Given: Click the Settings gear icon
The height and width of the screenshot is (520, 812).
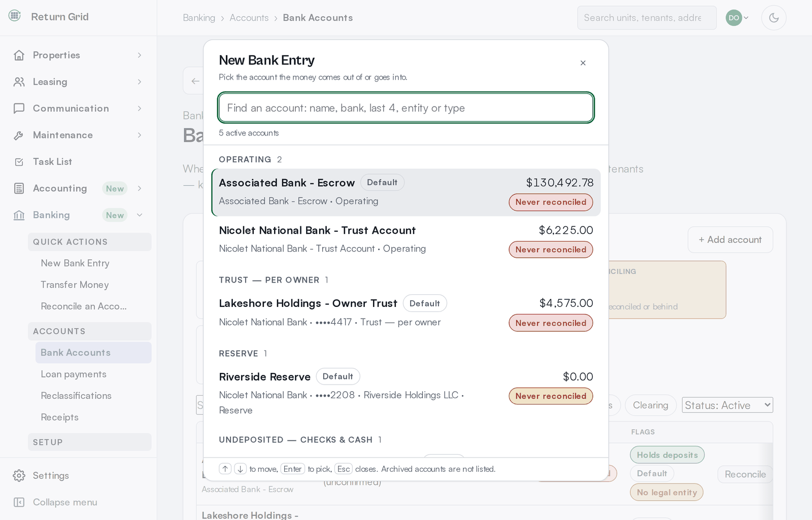Looking at the screenshot, I should coord(19,475).
